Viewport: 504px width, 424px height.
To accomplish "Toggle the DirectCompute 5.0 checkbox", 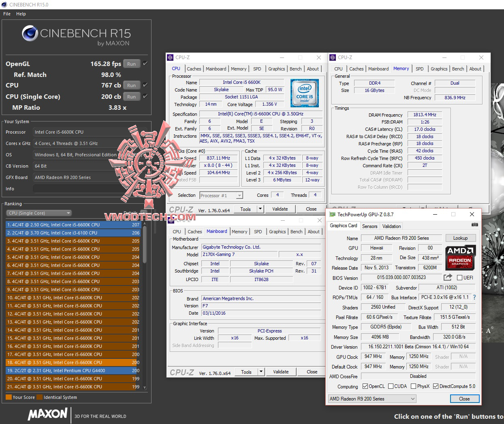I will 436,386.
